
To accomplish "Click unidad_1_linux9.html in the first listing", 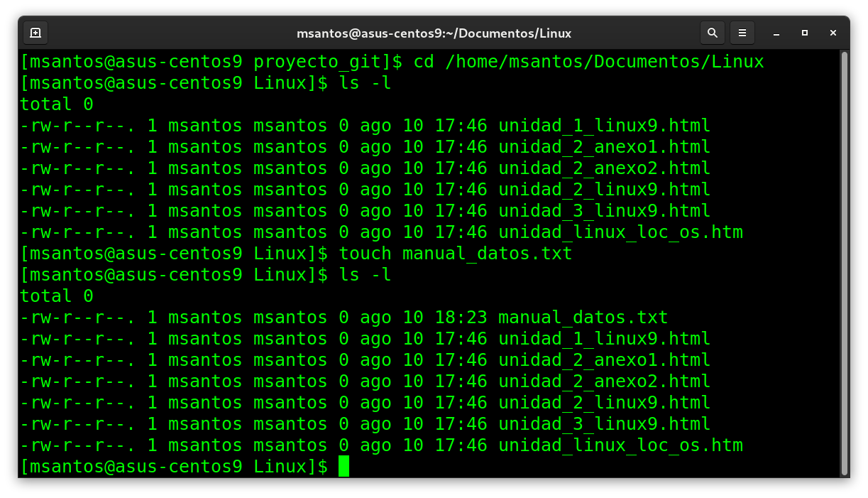I will (x=604, y=126).
